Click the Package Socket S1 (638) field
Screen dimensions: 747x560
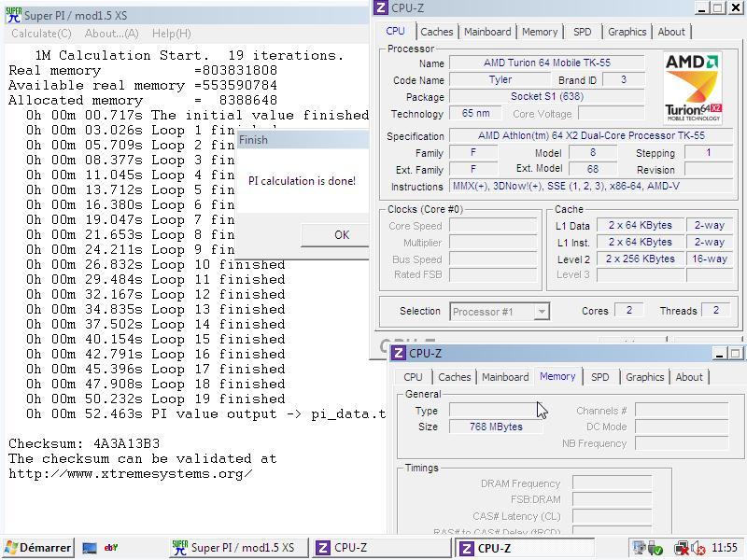click(x=547, y=97)
